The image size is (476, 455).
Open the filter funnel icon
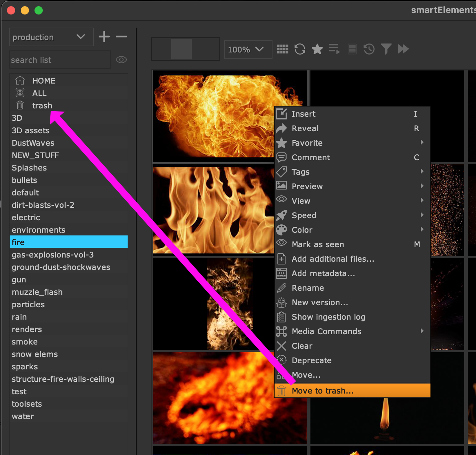click(x=386, y=49)
